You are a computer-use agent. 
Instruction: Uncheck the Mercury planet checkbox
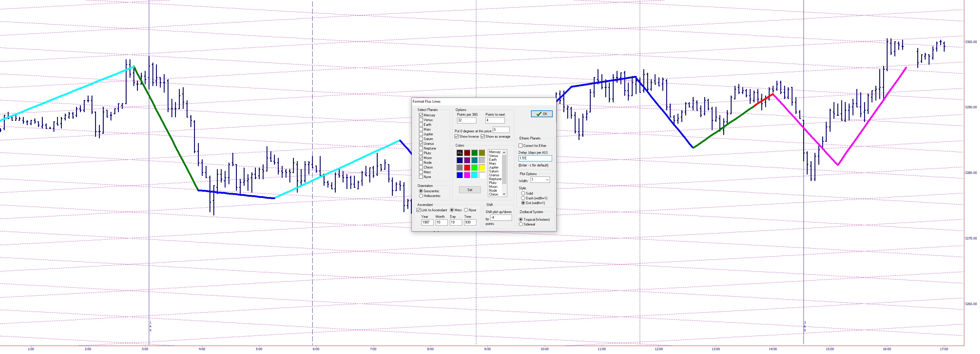coord(421,115)
